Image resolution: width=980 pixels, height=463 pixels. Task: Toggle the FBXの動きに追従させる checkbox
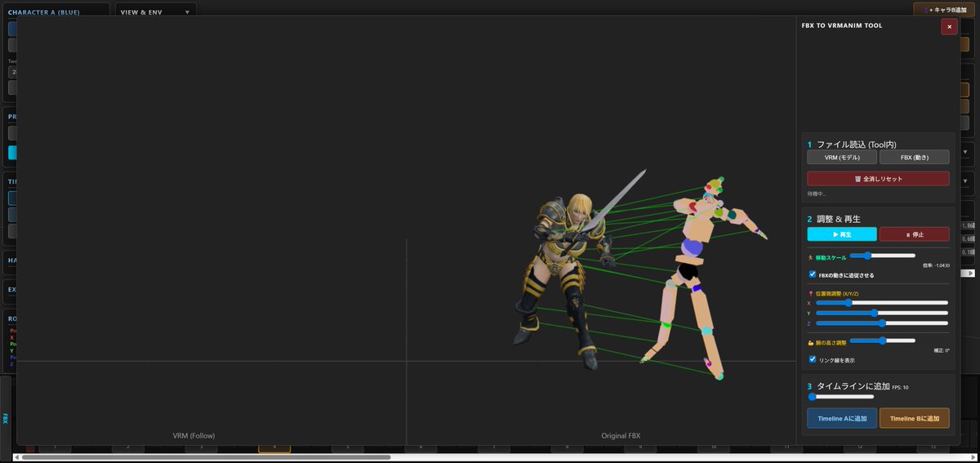813,274
